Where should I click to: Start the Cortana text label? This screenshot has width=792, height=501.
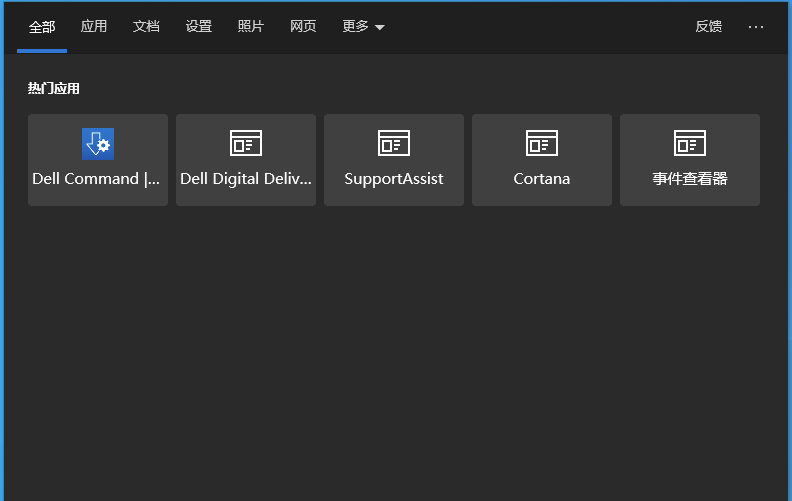pyautogui.click(x=542, y=179)
